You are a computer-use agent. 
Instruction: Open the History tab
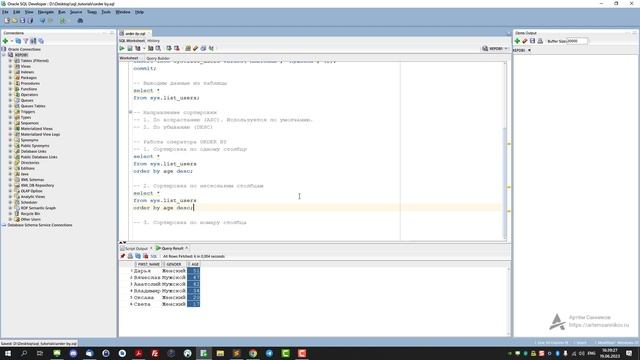[153, 41]
